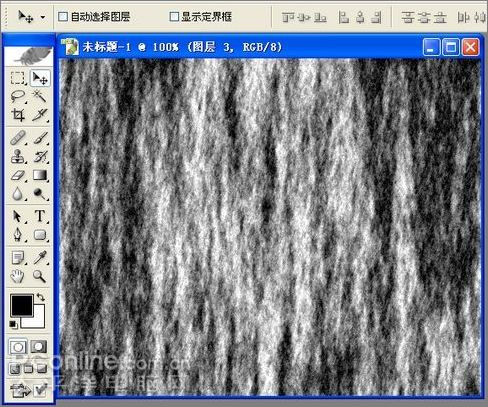
Task: Enable the 自动选择图层 checkbox
Action: click(63, 17)
